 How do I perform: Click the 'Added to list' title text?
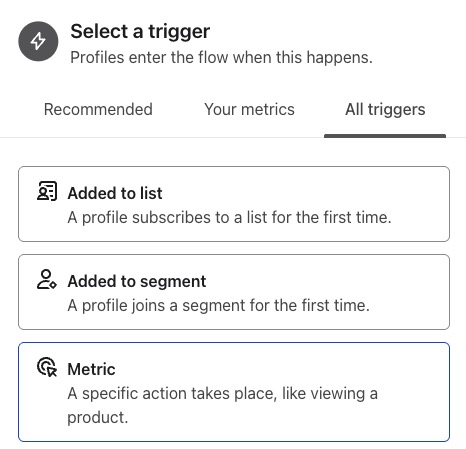(x=115, y=193)
